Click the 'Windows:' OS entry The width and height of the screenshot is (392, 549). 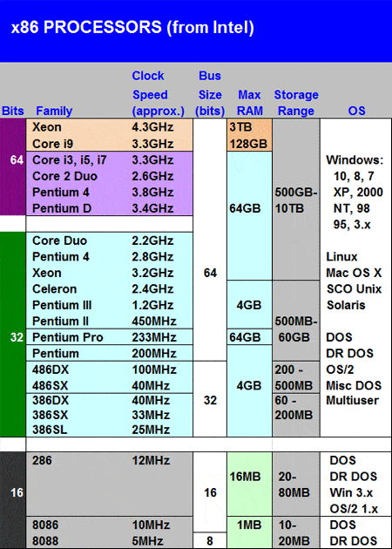(x=355, y=160)
